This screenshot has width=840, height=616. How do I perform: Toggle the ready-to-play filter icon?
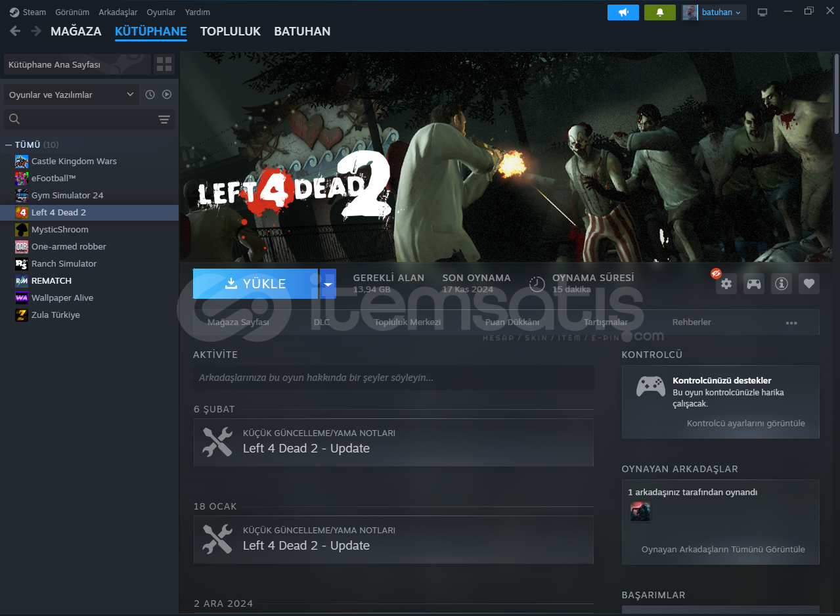click(167, 95)
